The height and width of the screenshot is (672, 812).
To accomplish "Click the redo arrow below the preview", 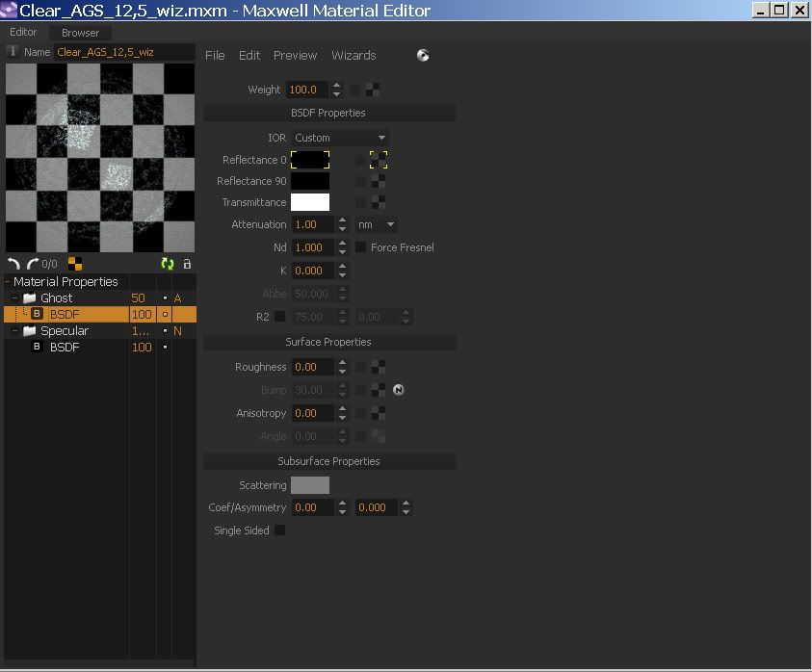I will tap(32, 264).
